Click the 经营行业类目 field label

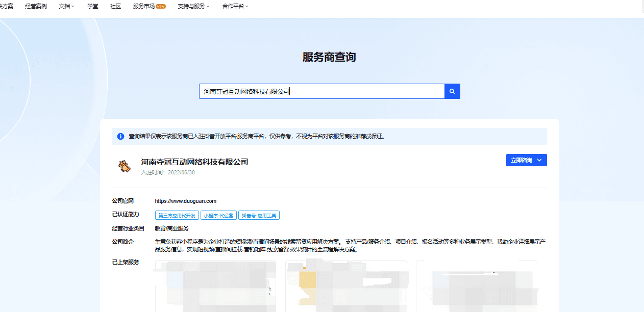coord(129,228)
